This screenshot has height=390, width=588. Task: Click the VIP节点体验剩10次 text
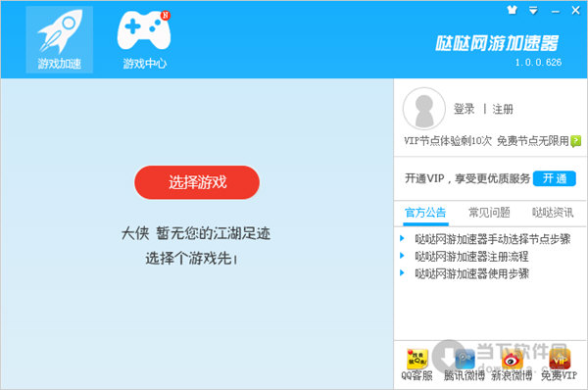point(448,141)
